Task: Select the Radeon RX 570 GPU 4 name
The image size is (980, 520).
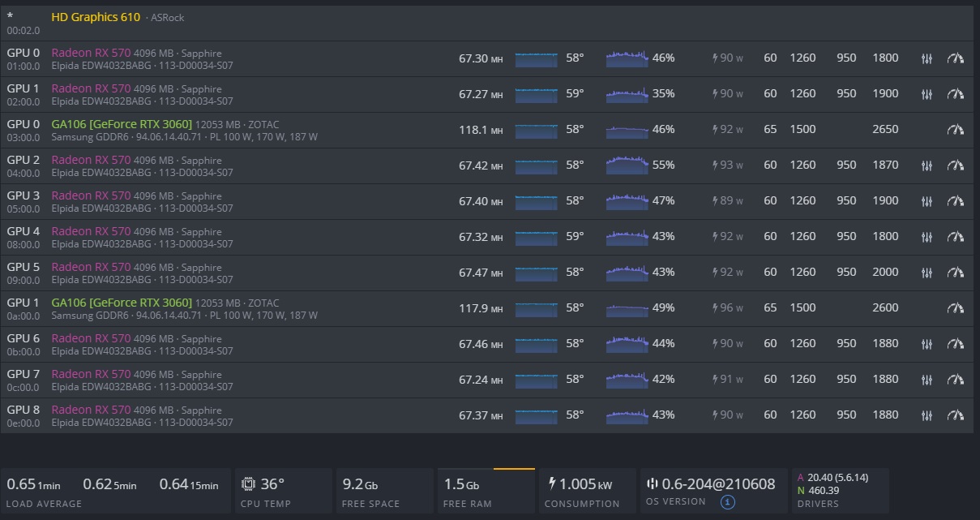Action: (91, 231)
